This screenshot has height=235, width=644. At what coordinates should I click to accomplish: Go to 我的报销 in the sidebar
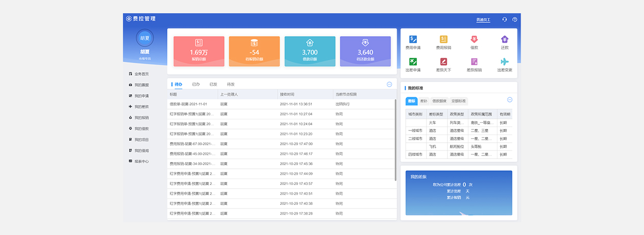tap(141, 118)
